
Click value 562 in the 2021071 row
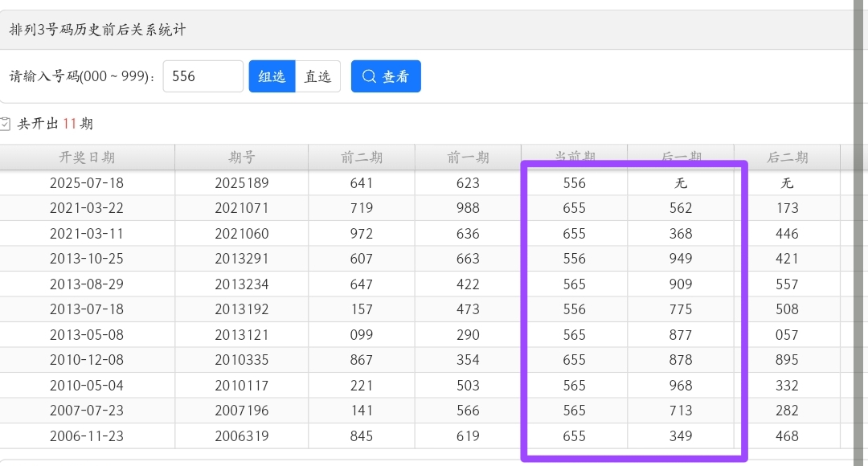pyautogui.click(x=681, y=208)
